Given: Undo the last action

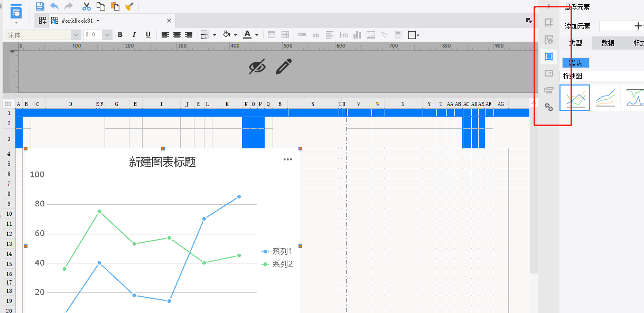Looking at the screenshot, I should pyautogui.click(x=54, y=6).
